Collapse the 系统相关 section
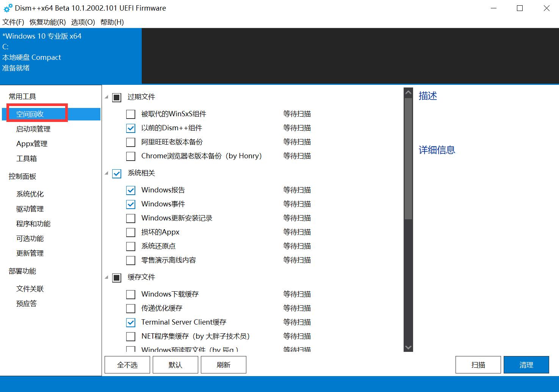559x392 pixels. pos(106,173)
